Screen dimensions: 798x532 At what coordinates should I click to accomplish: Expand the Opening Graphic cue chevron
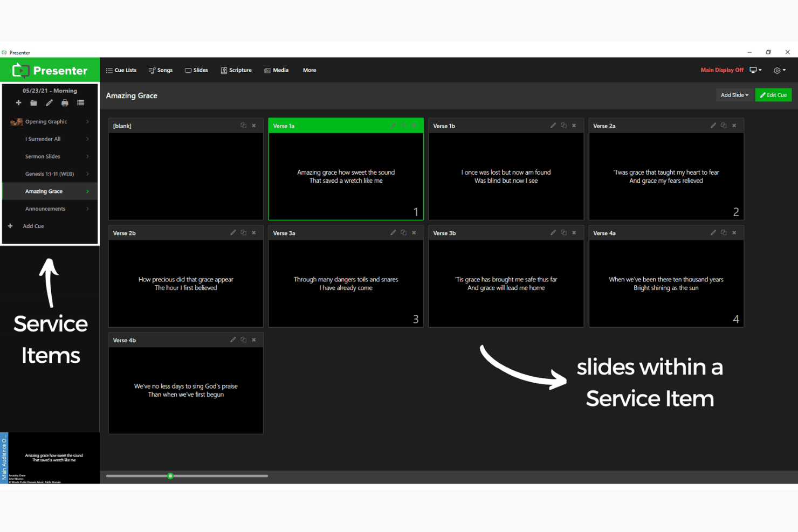pos(87,122)
